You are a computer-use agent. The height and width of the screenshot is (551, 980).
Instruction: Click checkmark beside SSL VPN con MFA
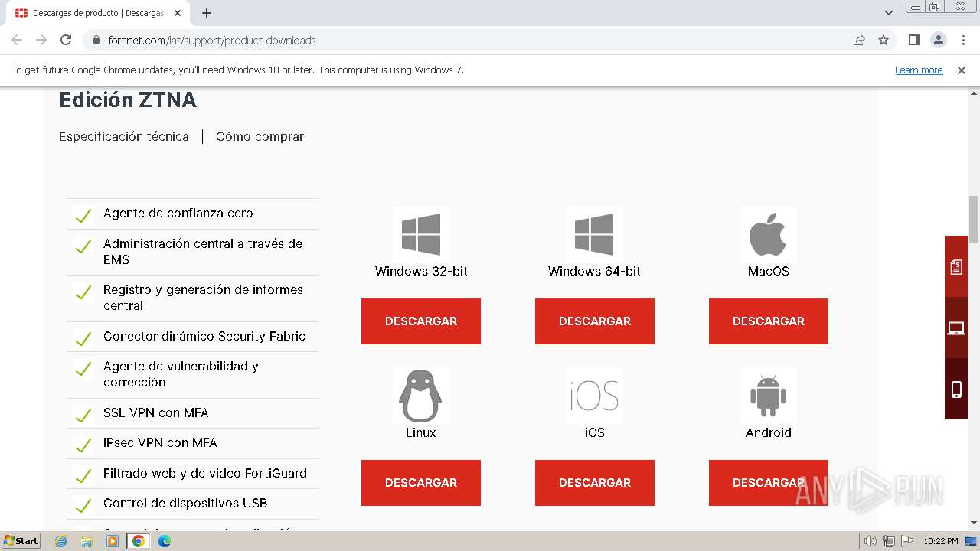(x=83, y=415)
